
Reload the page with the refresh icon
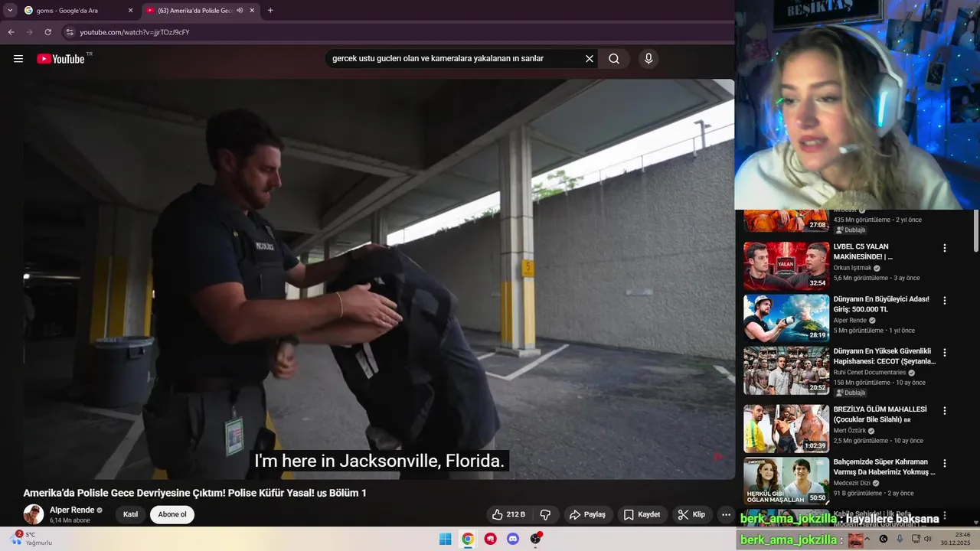click(47, 32)
